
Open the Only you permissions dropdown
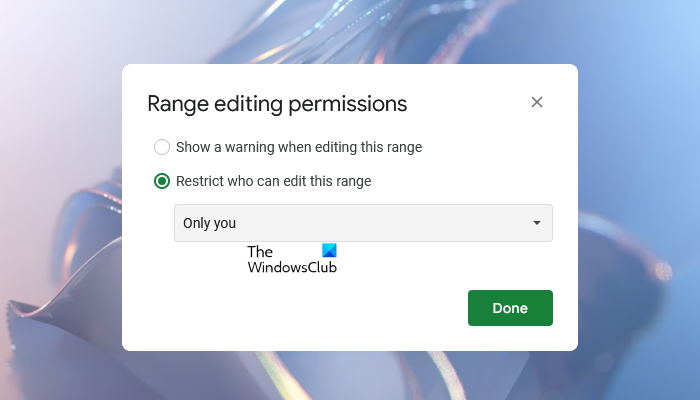point(363,223)
